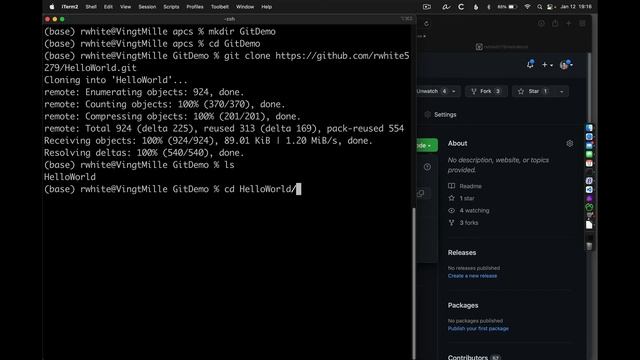Click the battery indicator in menu bar
The width and height of the screenshot is (640, 360).
(x=507, y=7)
